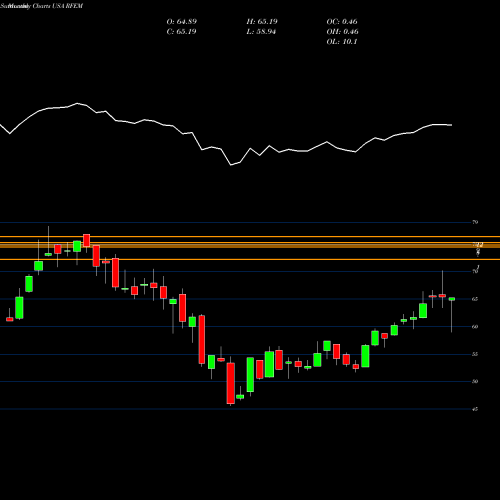Click the 50 price axis label
This screenshot has height=500, width=500.
475,381
